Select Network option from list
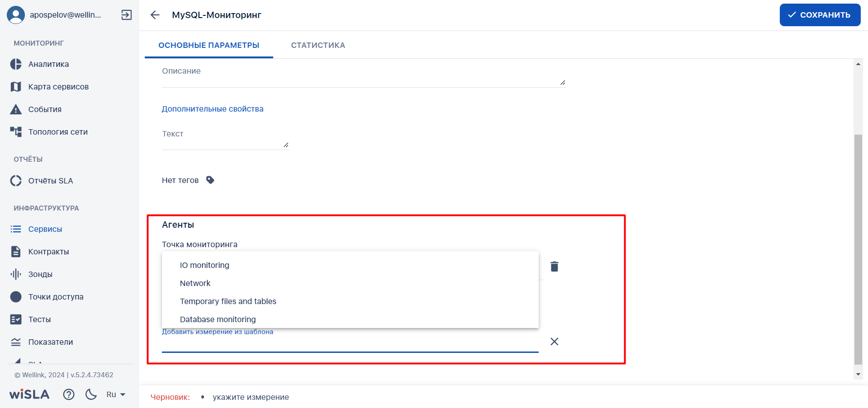 (x=350, y=283)
